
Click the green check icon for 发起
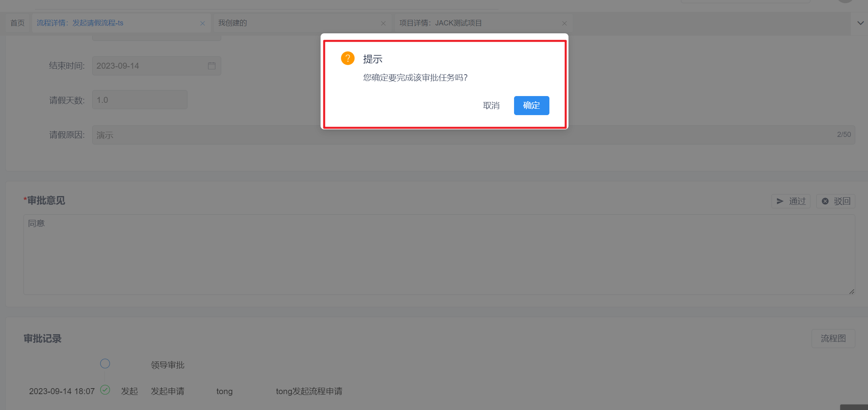click(105, 390)
